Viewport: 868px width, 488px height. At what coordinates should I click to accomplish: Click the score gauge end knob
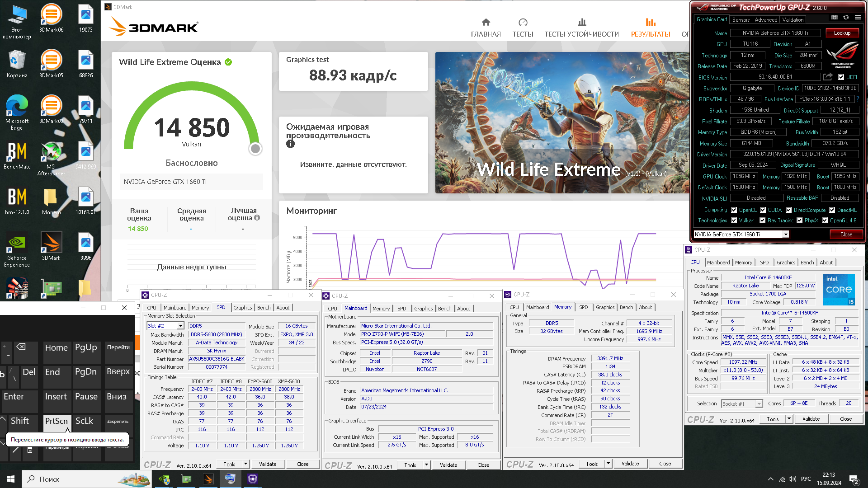(255, 149)
